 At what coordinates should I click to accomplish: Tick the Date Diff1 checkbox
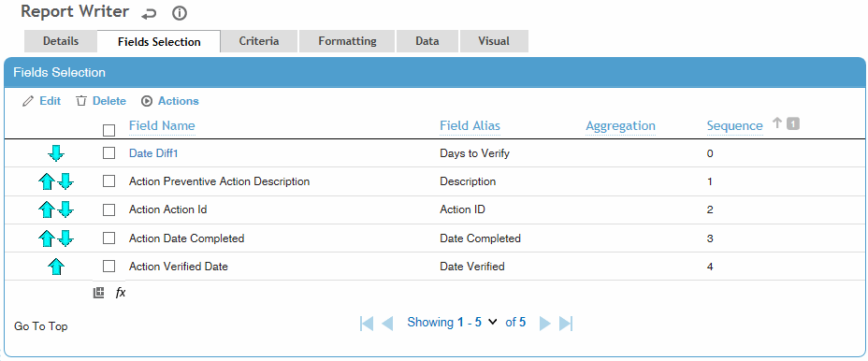click(x=109, y=153)
